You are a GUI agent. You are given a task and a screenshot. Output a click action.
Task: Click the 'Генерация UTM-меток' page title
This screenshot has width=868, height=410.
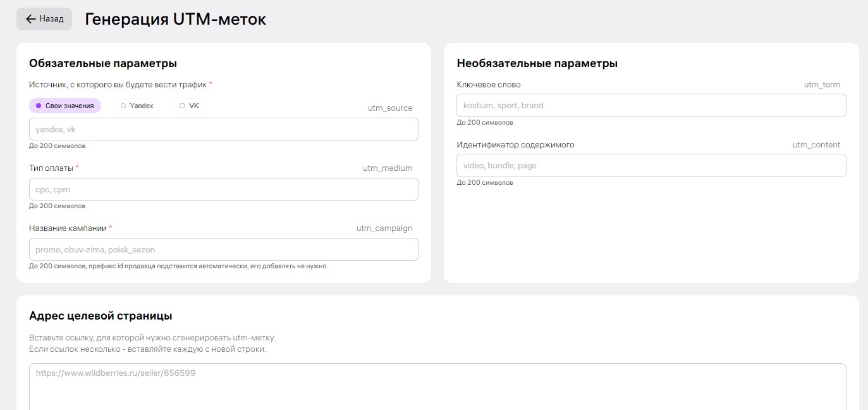[x=175, y=20]
